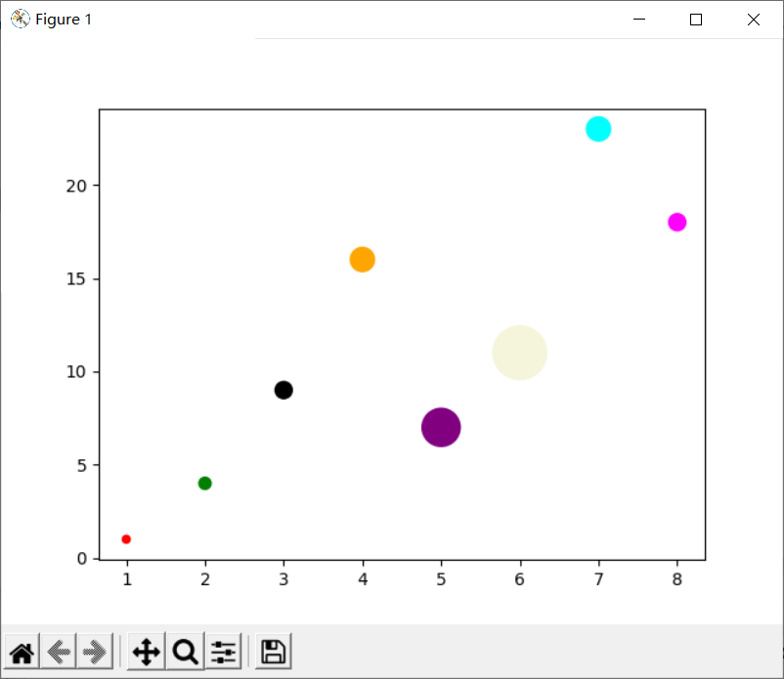784x679 pixels.
Task: Activate the Pan axes tool
Action: (x=146, y=652)
